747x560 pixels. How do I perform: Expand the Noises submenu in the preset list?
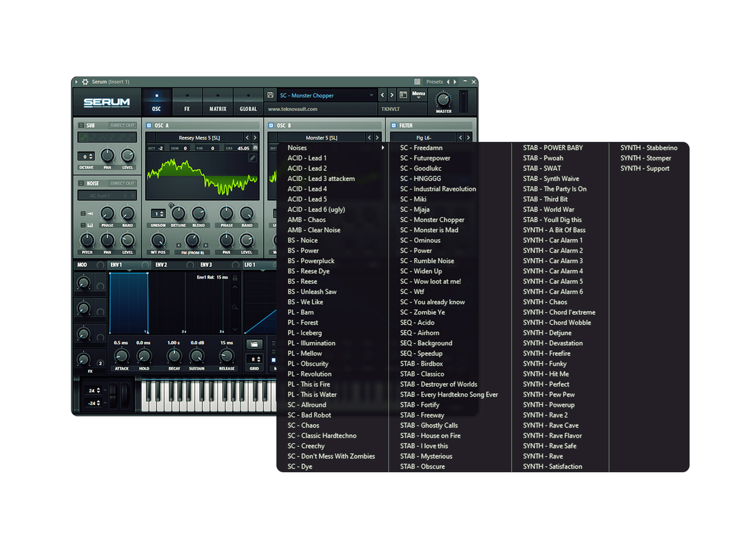point(297,147)
